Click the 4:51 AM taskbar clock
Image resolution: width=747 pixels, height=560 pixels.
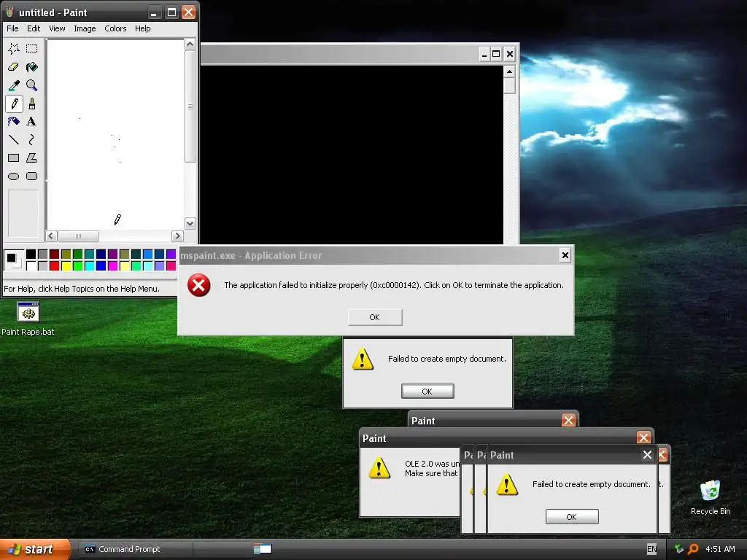[720, 549]
